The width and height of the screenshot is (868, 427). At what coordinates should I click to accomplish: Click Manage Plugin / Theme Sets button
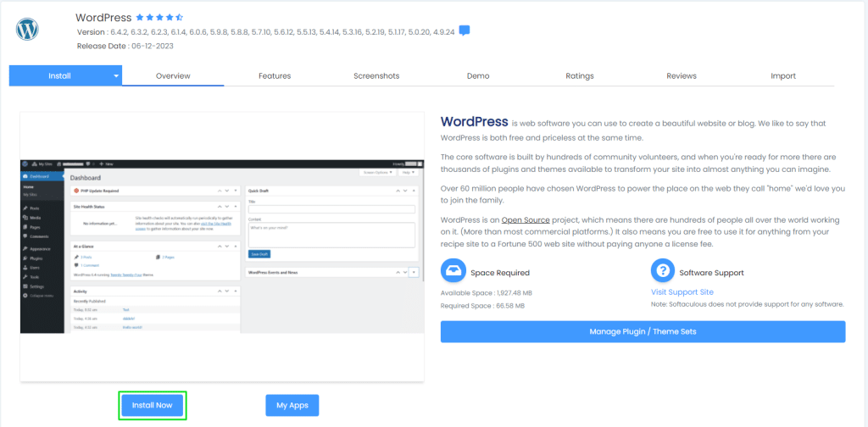[643, 331]
